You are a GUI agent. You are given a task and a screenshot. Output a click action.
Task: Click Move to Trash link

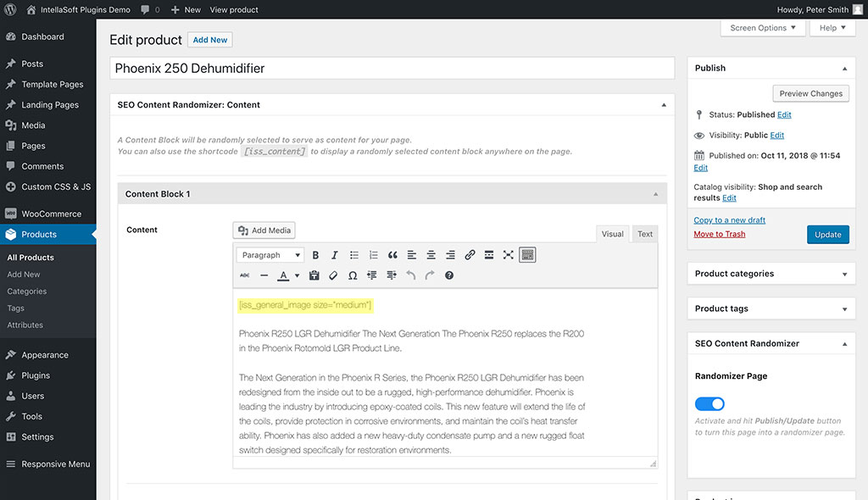pos(719,234)
